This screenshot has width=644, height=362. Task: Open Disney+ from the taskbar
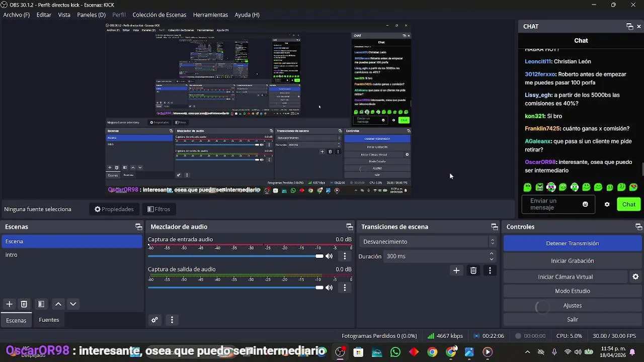[x=377, y=352]
